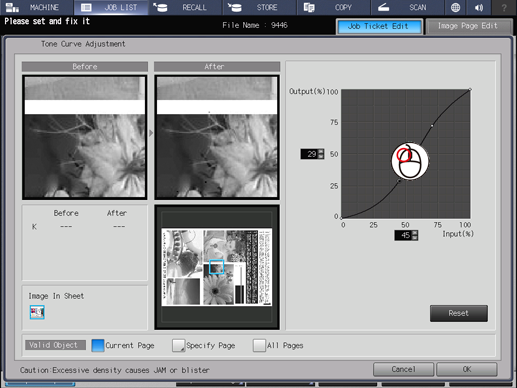Viewport: 517px width, 388px height.
Task: Click the upper tone curve control point
Action: [x=432, y=126]
